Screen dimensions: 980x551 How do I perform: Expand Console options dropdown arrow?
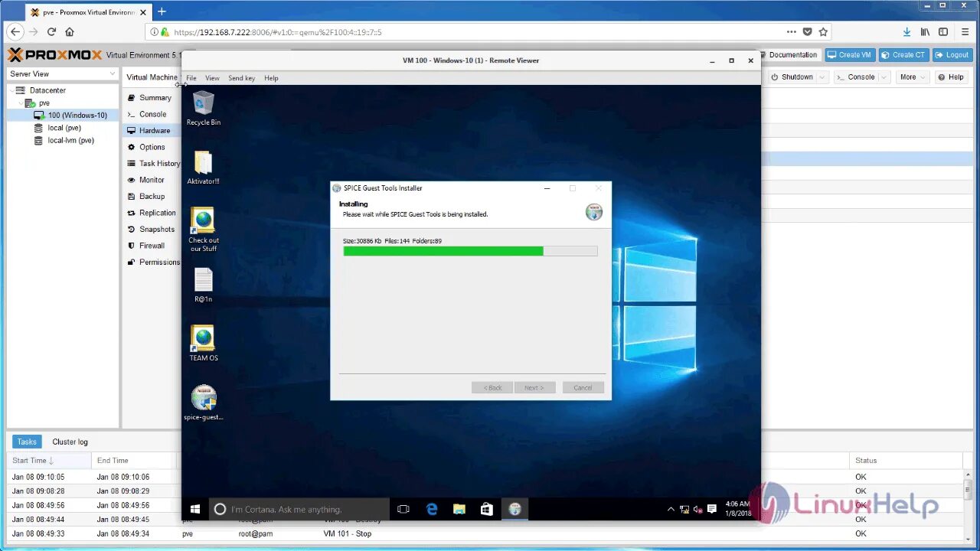pos(884,77)
